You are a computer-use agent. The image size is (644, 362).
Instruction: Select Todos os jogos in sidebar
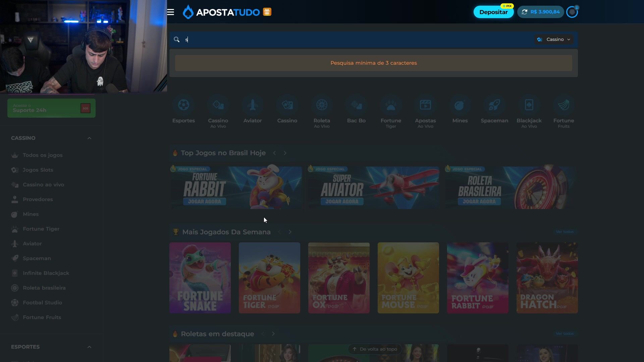(43, 155)
